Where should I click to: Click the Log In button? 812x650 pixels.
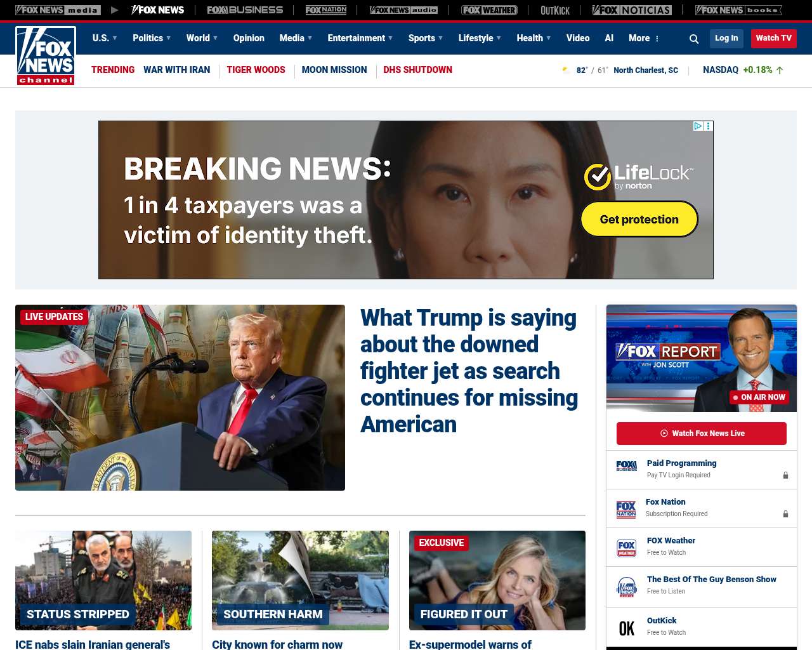point(726,38)
